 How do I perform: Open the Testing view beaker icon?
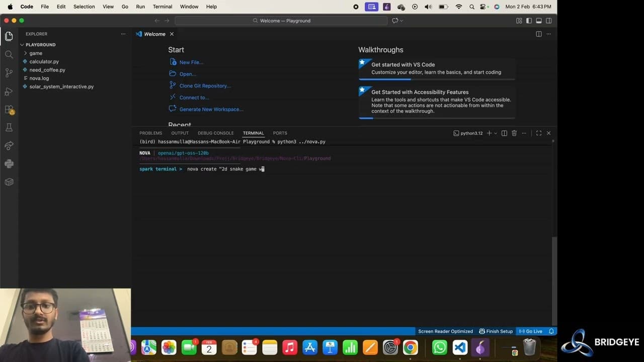(x=9, y=127)
